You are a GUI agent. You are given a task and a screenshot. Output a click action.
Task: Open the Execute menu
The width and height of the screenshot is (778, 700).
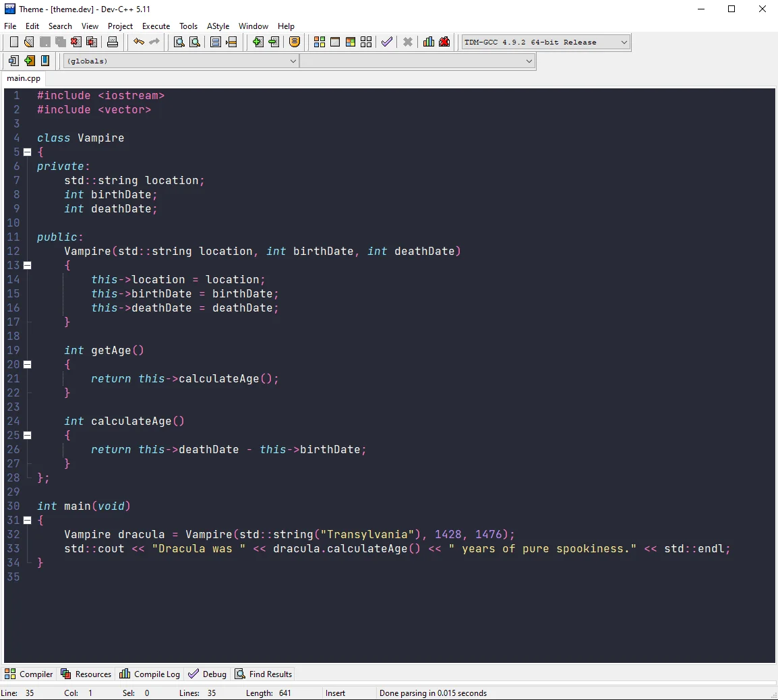(156, 26)
